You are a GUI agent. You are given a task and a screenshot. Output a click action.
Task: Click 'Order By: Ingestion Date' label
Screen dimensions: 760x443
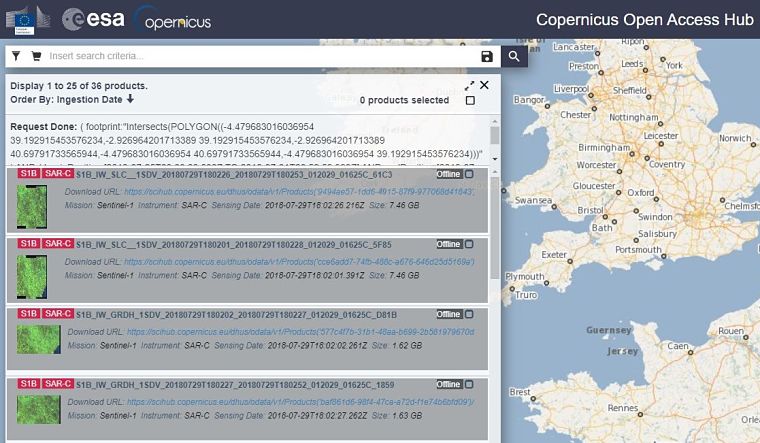(66, 99)
